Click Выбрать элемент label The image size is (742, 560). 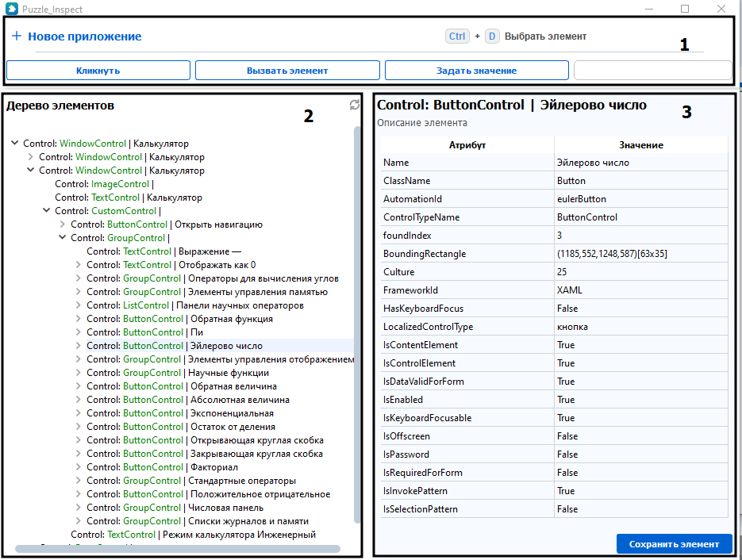[x=545, y=36]
